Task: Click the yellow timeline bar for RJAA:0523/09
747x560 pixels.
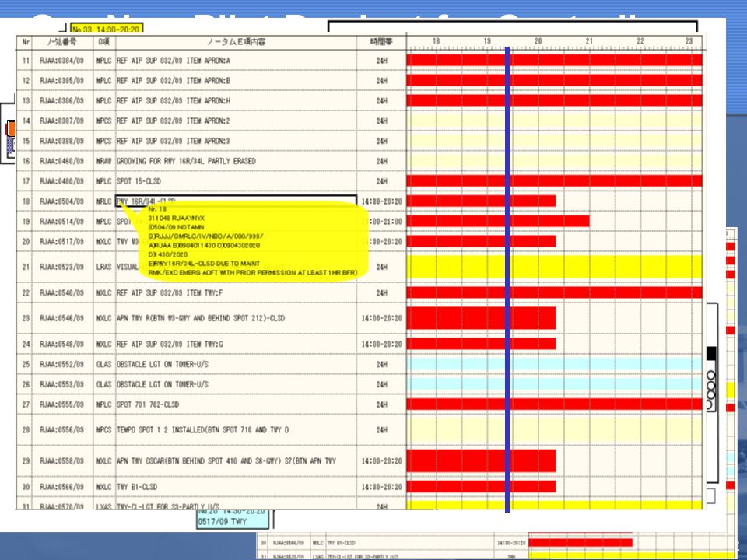Action: 555,267
